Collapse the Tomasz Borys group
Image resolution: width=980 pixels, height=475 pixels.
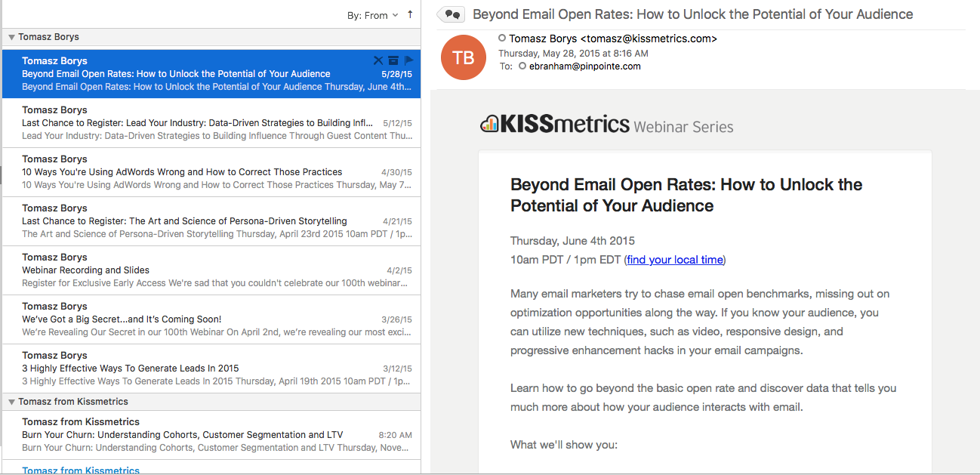(11, 37)
